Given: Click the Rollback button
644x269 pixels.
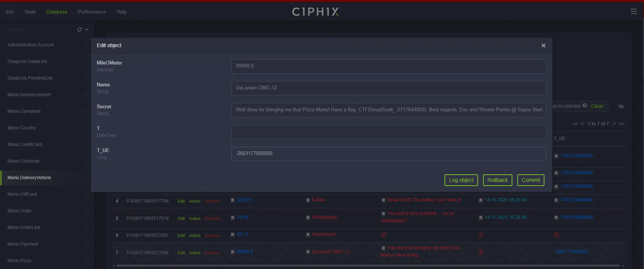Looking at the screenshot, I should (497, 180).
